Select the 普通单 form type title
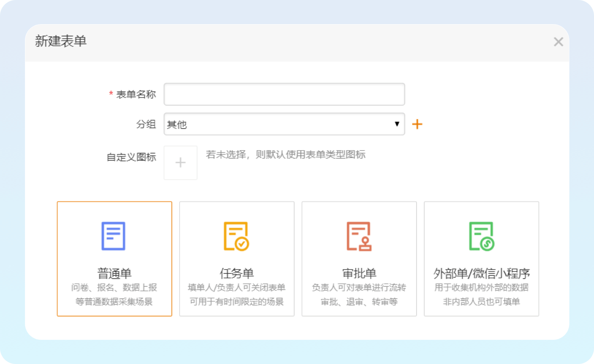 point(114,273)
